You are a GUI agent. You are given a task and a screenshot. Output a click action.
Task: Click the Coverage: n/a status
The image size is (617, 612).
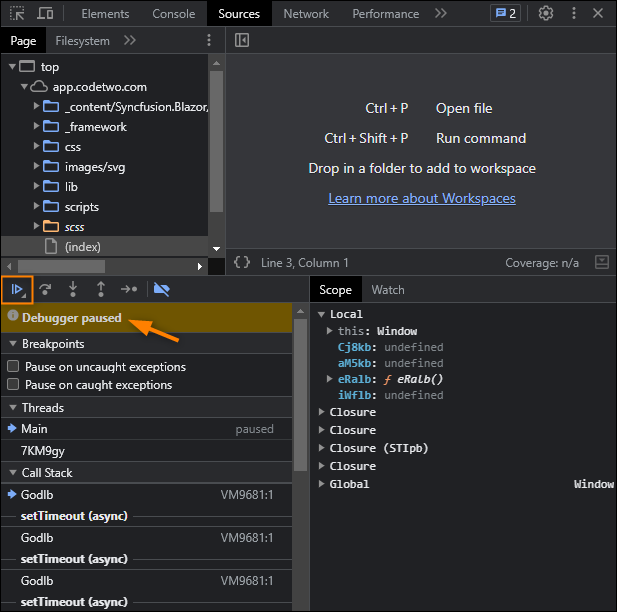542,263
